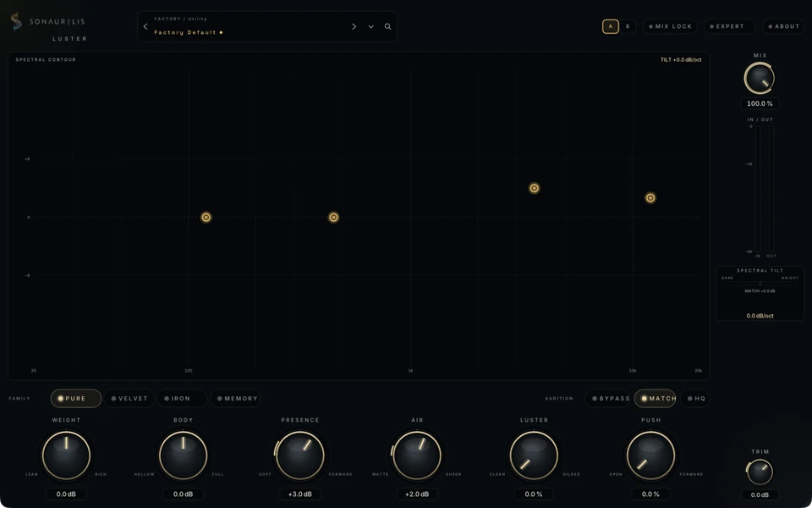Click the WEIGHT knob
812x508 pixels.
66,456
